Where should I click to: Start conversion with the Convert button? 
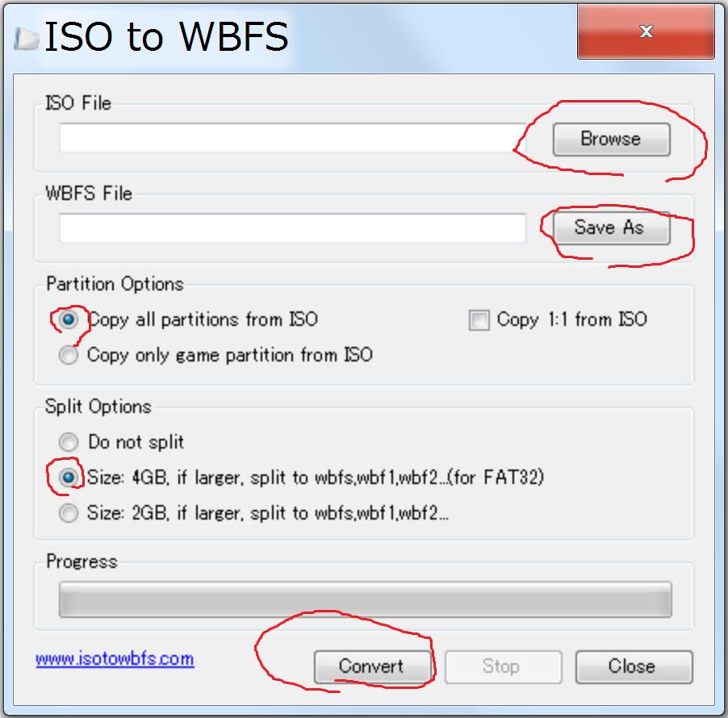(372, 666)
